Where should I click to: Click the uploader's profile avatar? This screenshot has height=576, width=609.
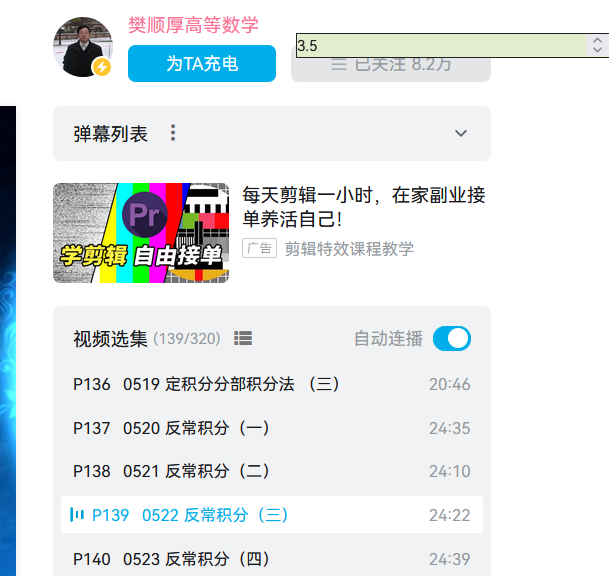[x=83, y=47]
